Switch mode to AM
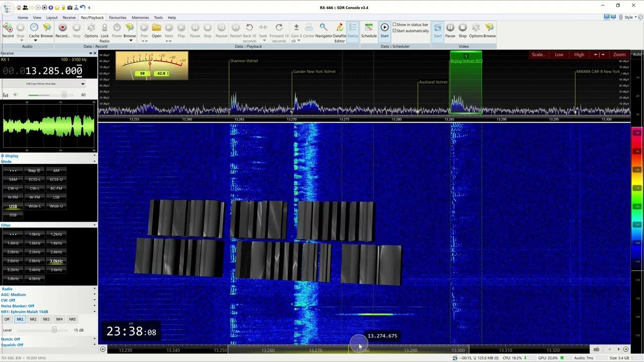This screenshot has height=362, width=644. click(56, 170)
